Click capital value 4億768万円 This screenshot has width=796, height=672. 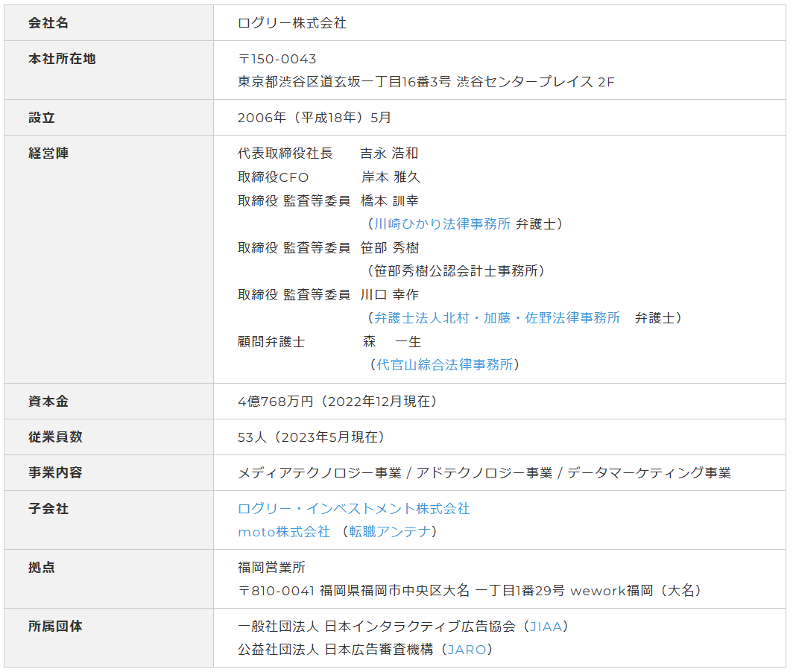pos(276,402)
